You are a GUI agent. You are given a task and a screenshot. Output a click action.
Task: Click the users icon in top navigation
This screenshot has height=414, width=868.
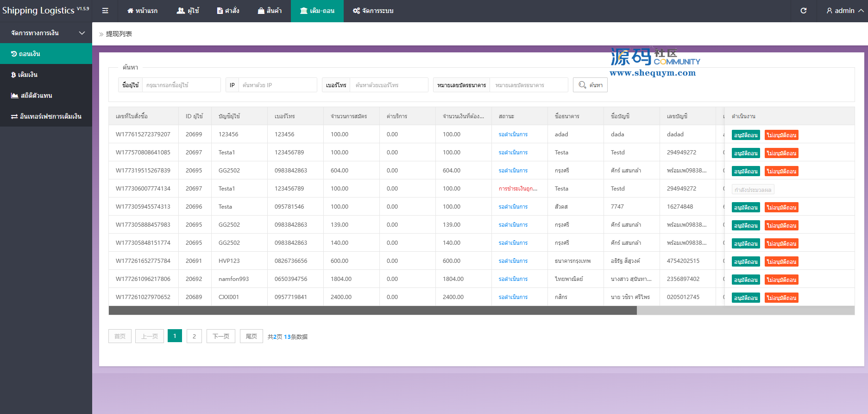tap(181, 11)
